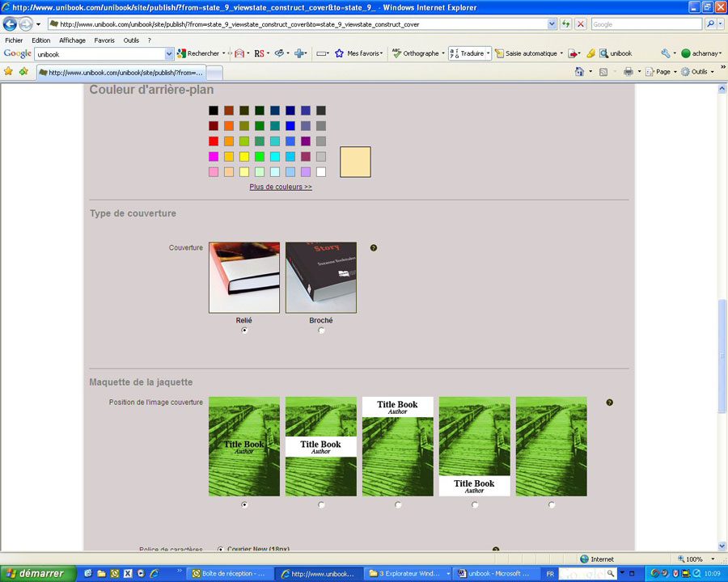Click the démarrer Start button
Screen dimensions: 728x582
[38, 573]
